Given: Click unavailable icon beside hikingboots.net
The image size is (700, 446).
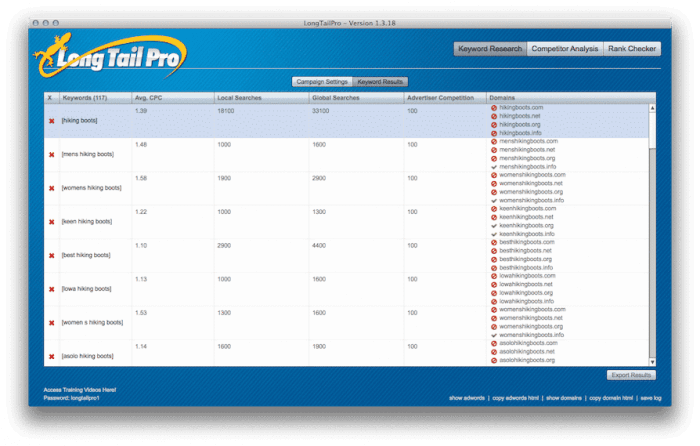Looking at the screenshot, I should coord(494,116).
